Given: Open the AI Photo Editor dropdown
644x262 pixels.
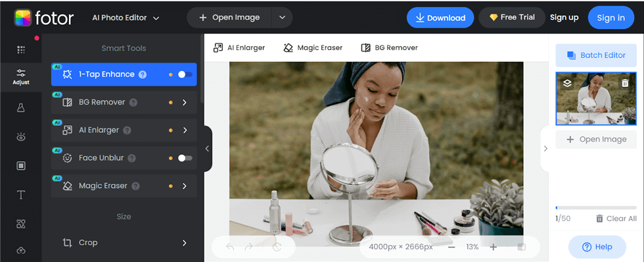Looking at the screenshot, I should pos(126,18).
